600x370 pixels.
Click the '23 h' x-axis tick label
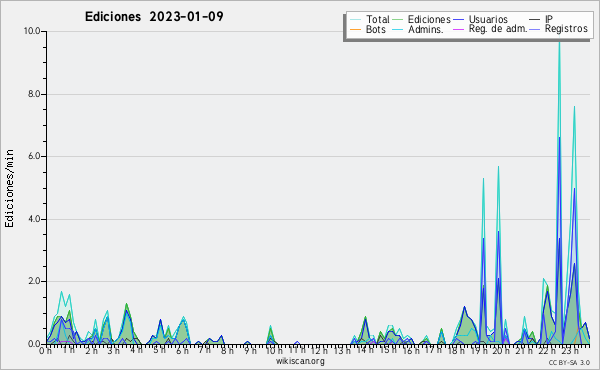click(x=570, y=350)
